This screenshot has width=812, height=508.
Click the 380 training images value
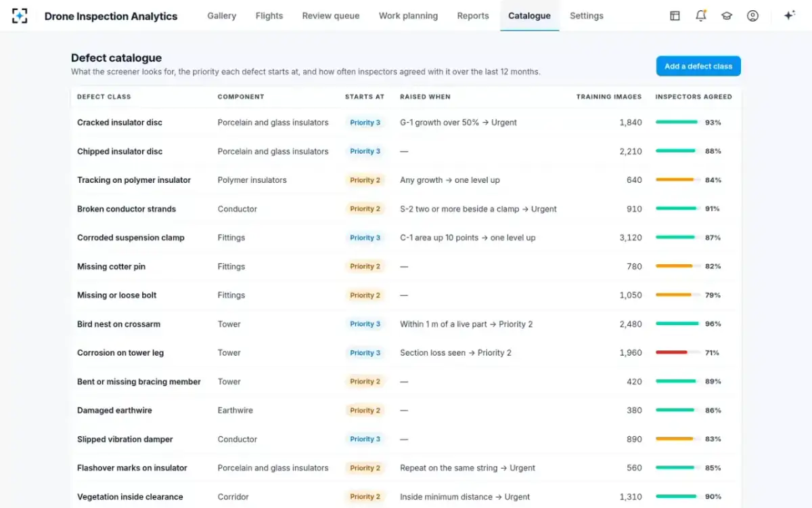(x=634, y=410)
